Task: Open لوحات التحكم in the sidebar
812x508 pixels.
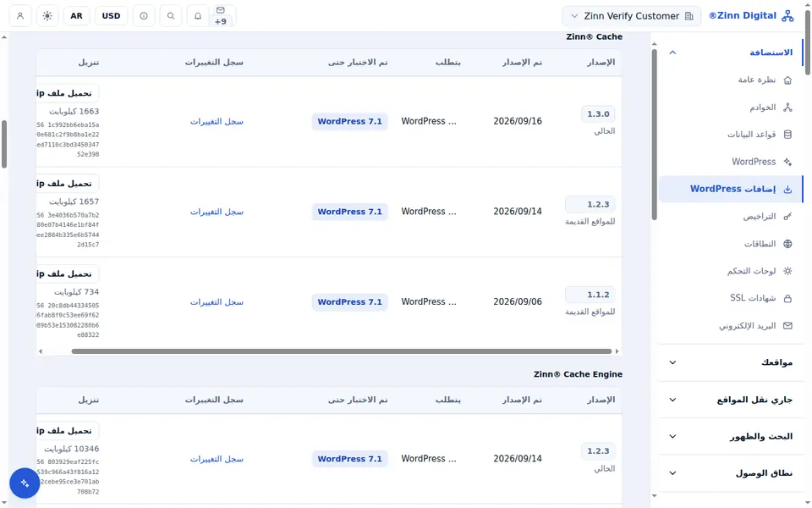Action: (x=731, y=271)
